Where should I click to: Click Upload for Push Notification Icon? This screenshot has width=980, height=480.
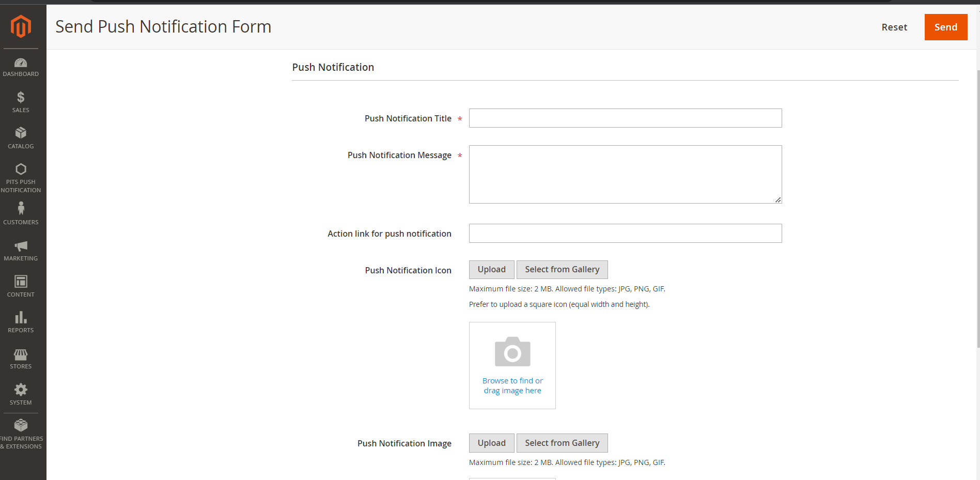491,270
